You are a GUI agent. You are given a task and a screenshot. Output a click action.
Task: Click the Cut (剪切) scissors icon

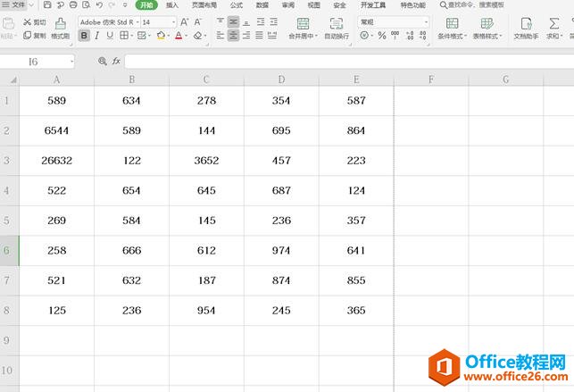(x=27, y=22)
